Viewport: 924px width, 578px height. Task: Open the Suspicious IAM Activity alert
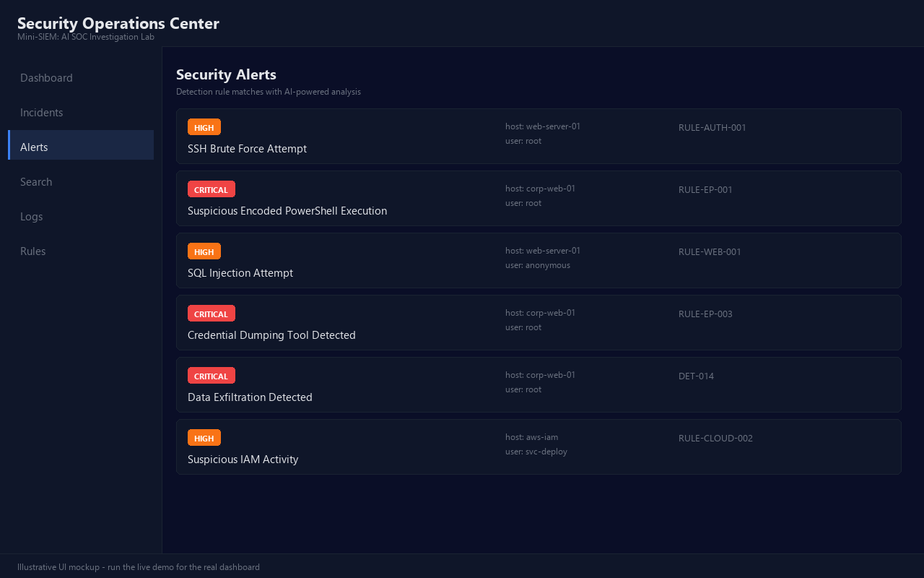pyautogui.click(x=539, y=447)
